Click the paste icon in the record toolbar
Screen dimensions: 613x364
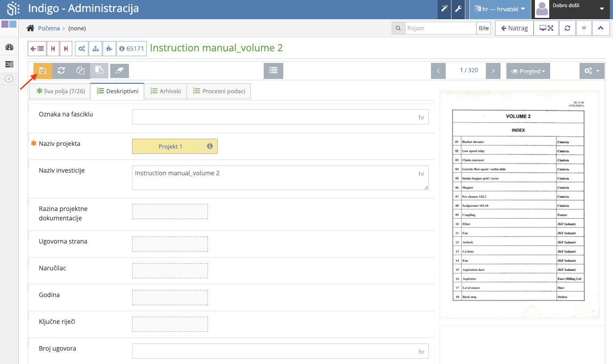99,70
